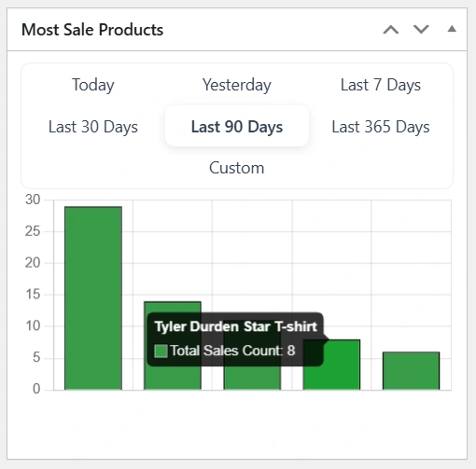Click the third bar under the tooltip
Image resolution: width=476 pixels, height=469 pixels.
[x=252, y=378]
